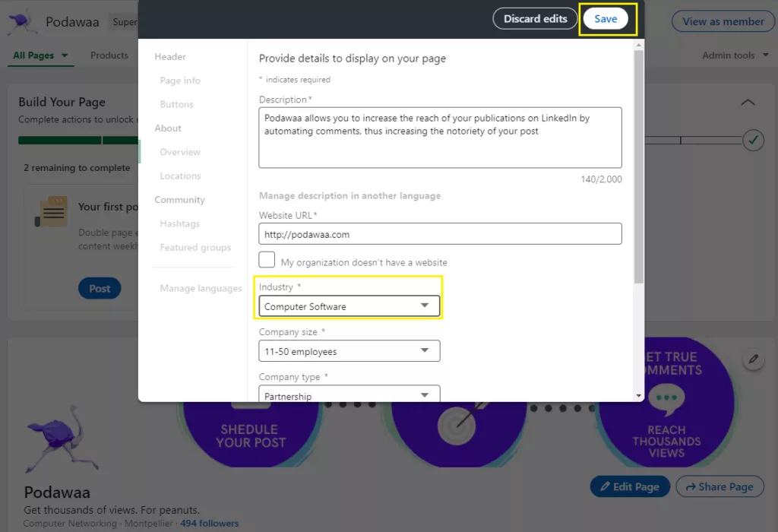This screenshot has width=778, height=532.
Task: Click Manage description in another language
Action: coord(349,195)
